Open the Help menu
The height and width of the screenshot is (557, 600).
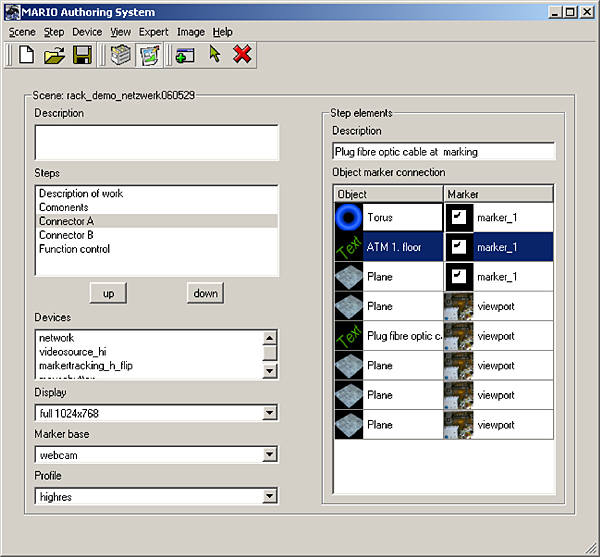point(223,32)
